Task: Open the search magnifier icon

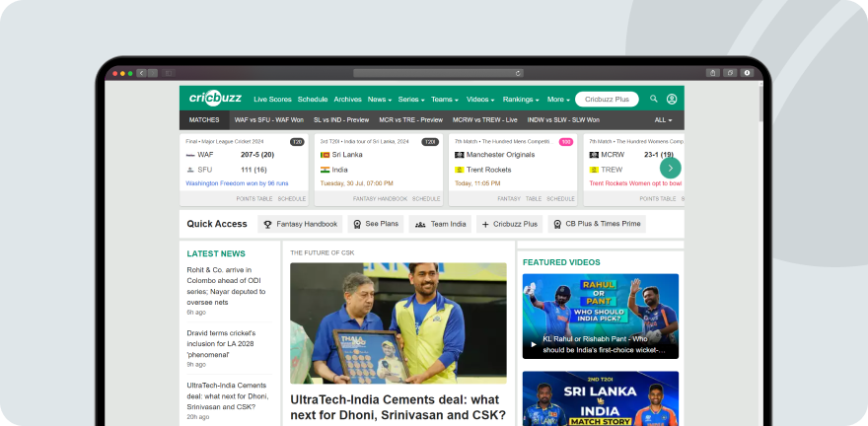Action: coord(654,99)
